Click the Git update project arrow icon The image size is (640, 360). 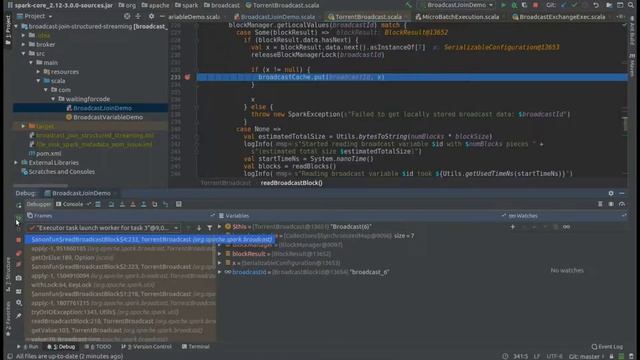point(564,5)
